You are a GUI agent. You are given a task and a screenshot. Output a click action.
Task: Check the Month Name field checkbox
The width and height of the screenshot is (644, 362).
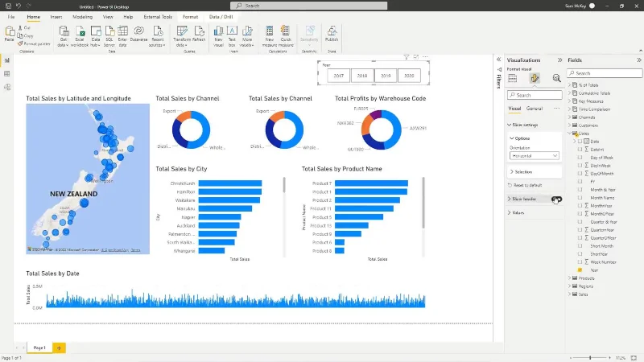[x=580, y=197]
